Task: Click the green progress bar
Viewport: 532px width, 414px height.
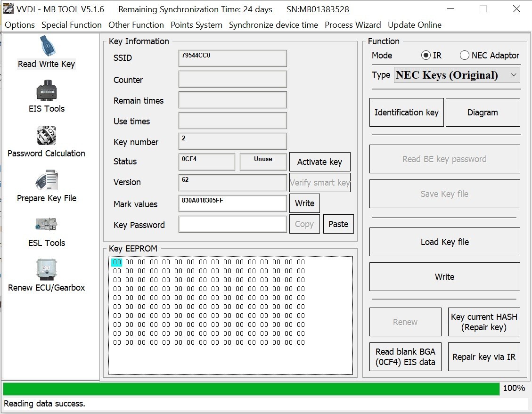Action: [251, 389]
